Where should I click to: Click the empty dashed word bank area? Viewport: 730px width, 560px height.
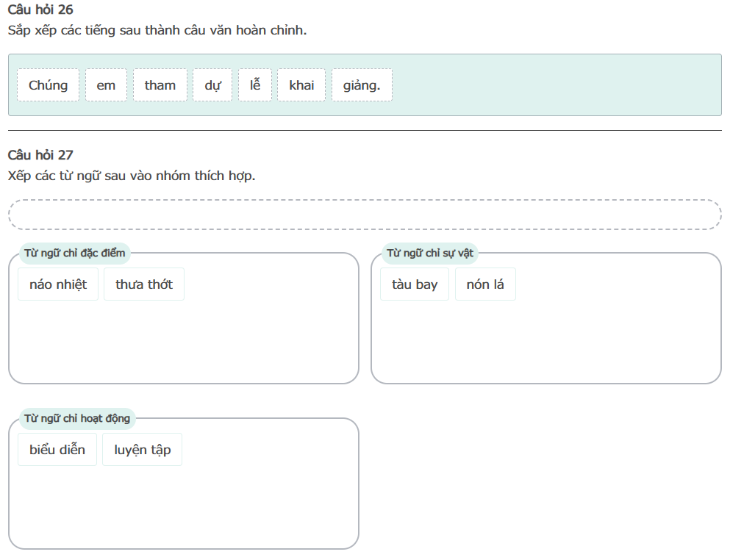pos(365,215)
